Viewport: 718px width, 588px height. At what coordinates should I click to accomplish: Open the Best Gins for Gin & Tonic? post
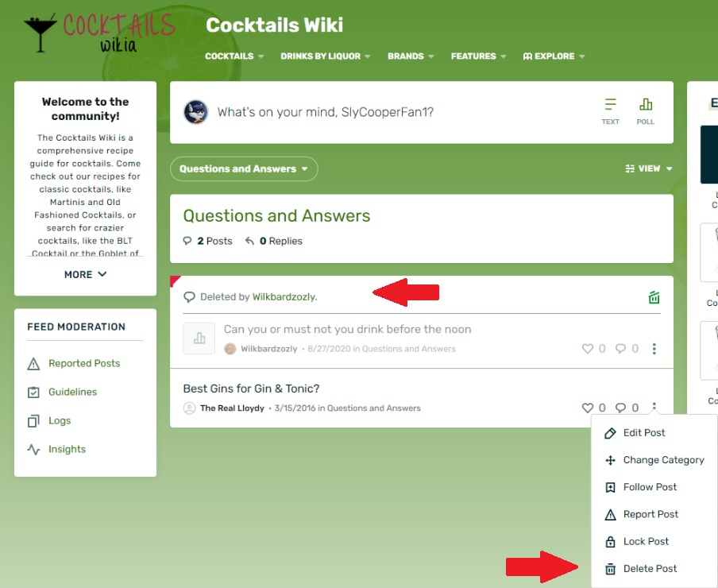[x=252, y=389]
